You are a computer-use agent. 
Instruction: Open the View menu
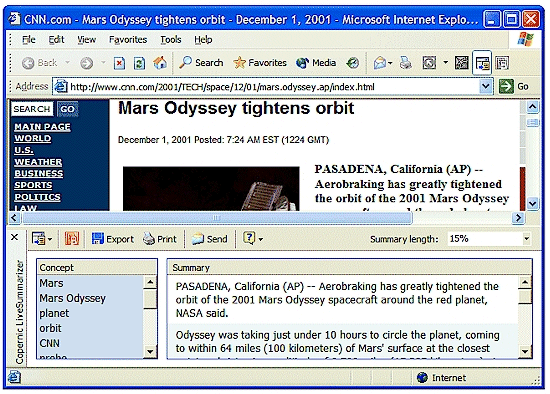(86, 40)
